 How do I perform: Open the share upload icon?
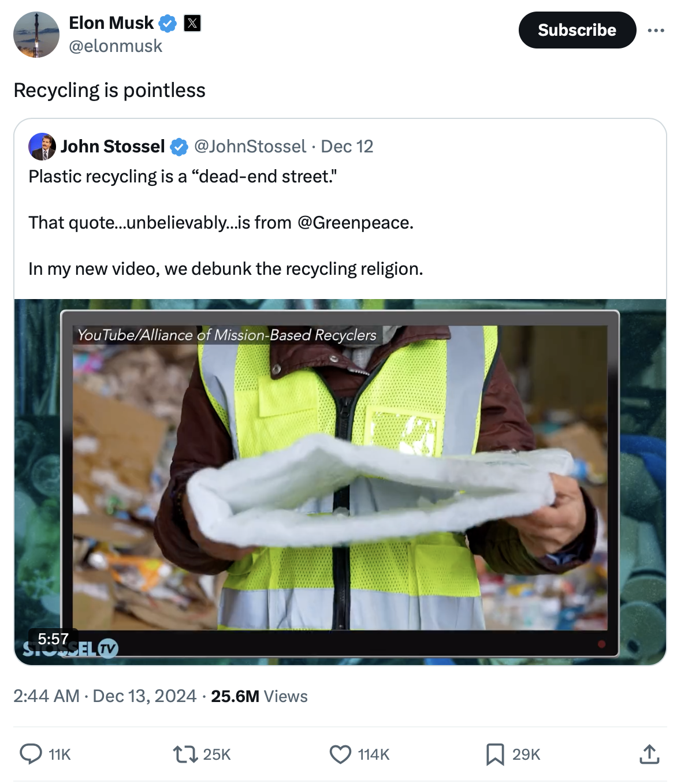pos(649,754)
